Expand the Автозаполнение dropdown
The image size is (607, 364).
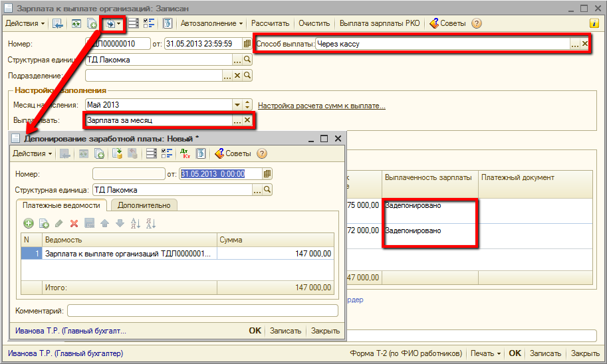click(x=212, y=23)
